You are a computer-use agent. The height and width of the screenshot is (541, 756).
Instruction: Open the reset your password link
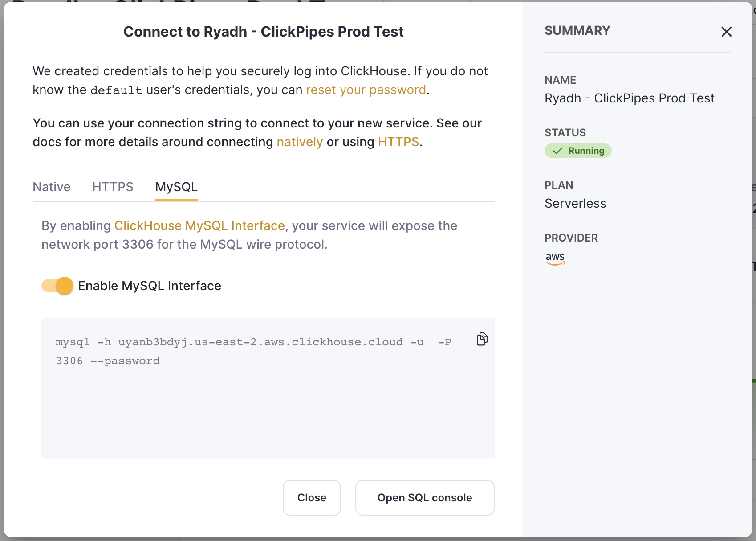[365, 90]
